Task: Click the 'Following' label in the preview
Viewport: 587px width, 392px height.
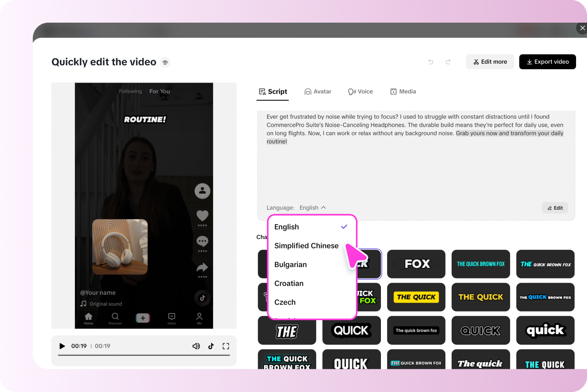Action: (130, 91)
